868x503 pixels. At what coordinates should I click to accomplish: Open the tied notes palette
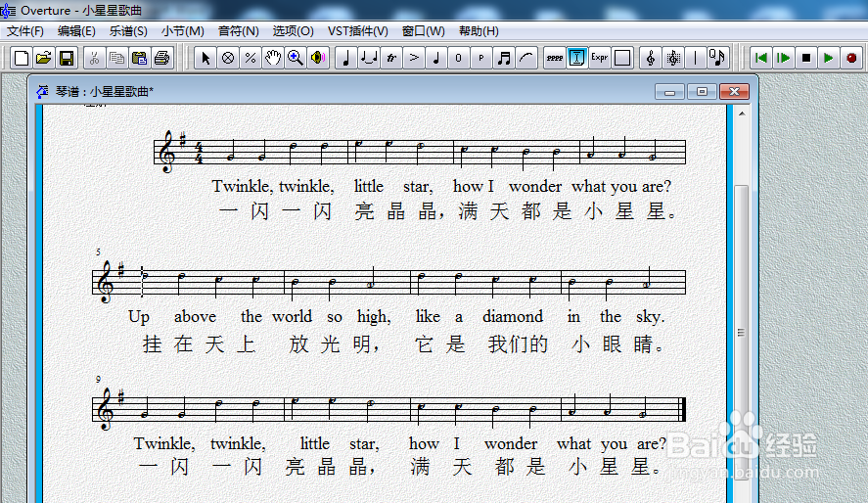point(369,58)
